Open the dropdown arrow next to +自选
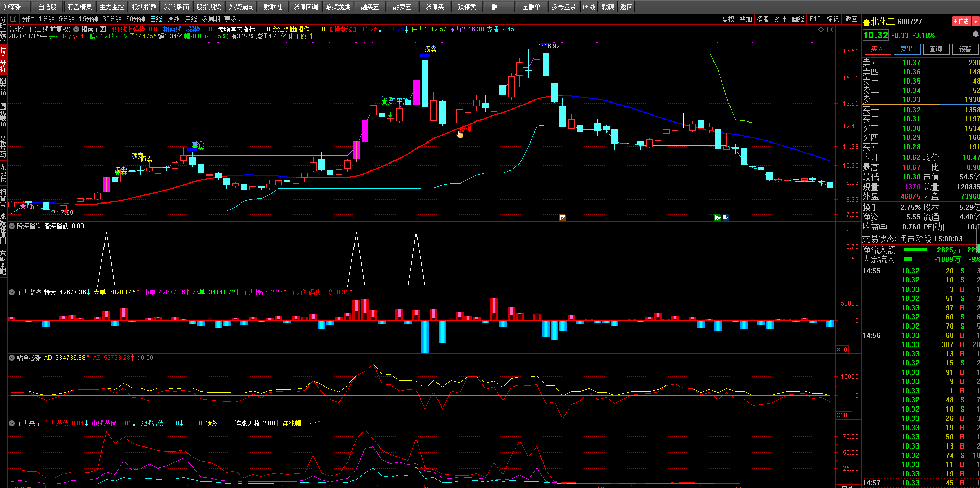Viewport: 980px width, 488px height. click(x=976, y=21)
